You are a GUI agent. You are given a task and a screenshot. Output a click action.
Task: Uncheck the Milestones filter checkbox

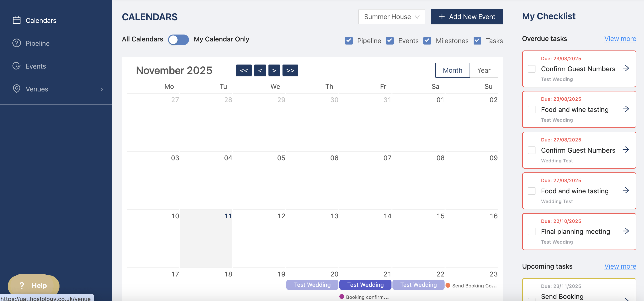click(x=427, y=40)
